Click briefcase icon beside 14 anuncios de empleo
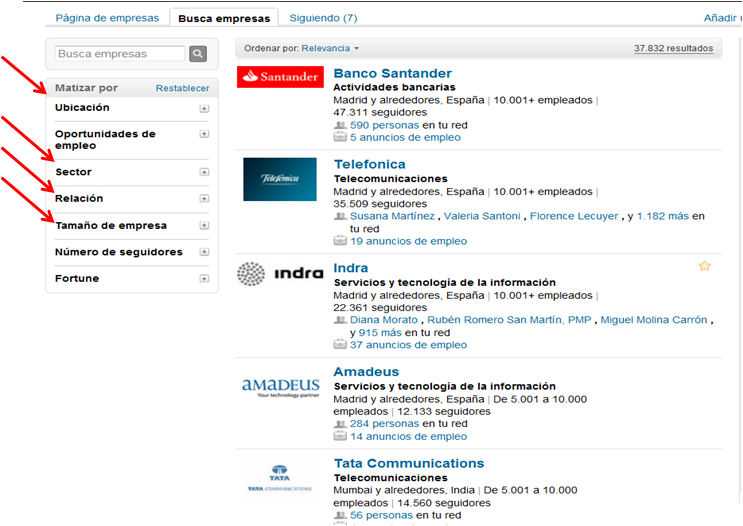The height and width of the screenshot is (526, 743). click(340, 436)
